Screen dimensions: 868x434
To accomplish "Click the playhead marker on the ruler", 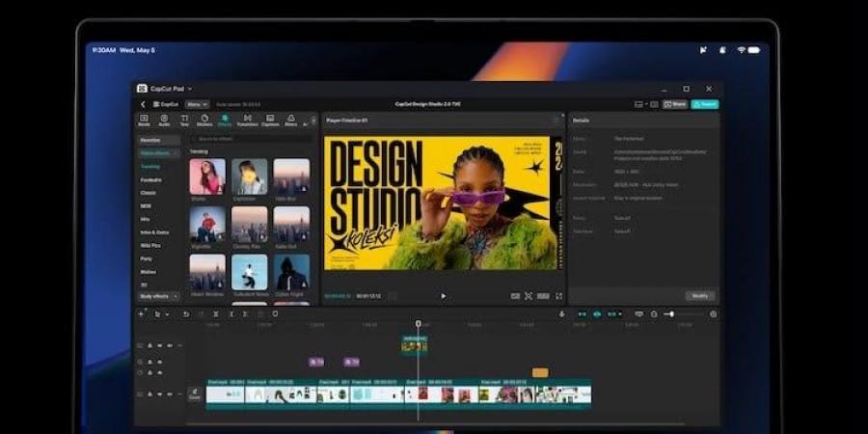I will [x=419, y=324].
